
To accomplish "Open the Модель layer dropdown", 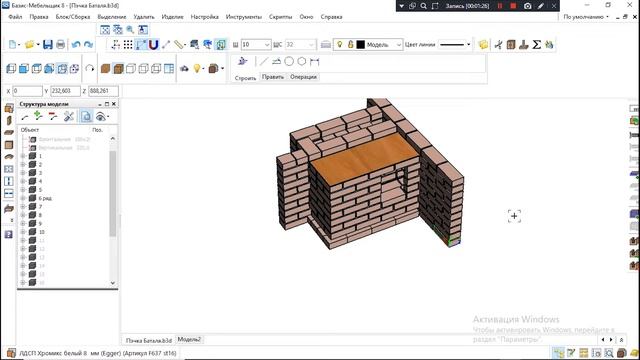I will [398, 45].
